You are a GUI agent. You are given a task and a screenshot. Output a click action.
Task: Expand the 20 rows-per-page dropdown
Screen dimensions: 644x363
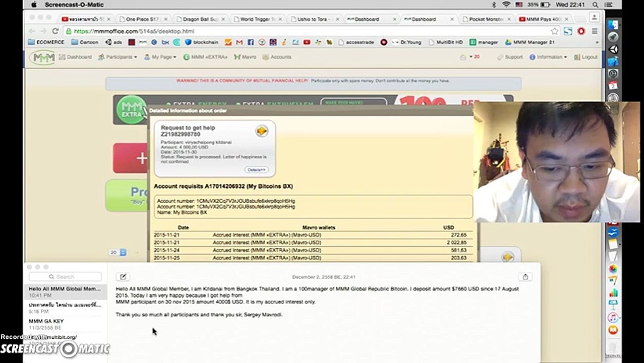click(x=118, y=252)
